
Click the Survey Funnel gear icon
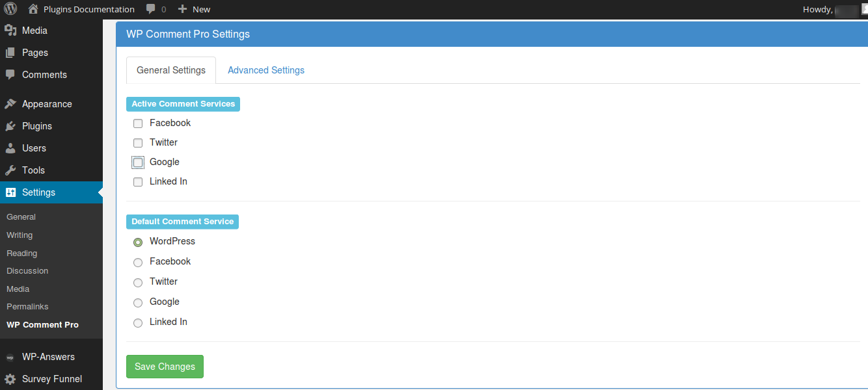click(x=10, y=379)
